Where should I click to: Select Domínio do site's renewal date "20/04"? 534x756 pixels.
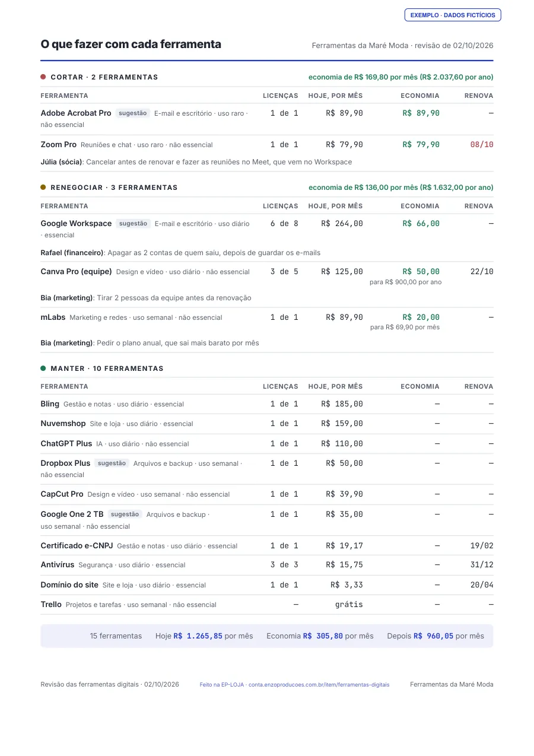coord(482,585)
